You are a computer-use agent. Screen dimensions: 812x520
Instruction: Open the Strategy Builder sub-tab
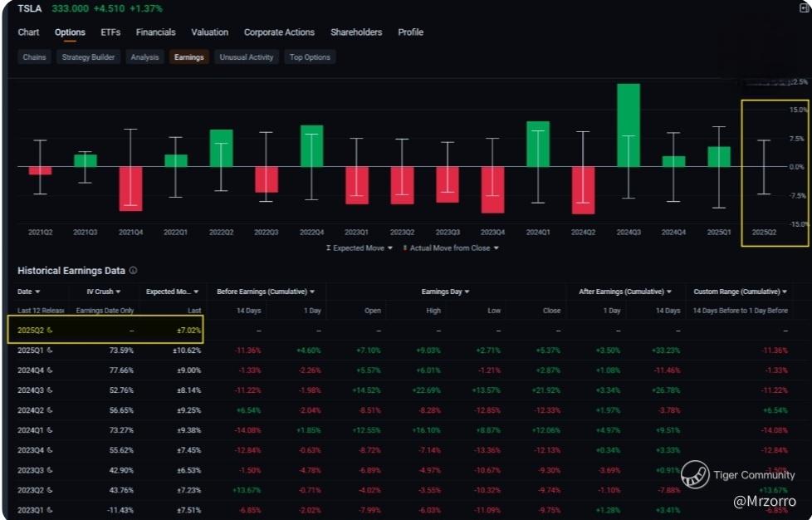point(88,57)
